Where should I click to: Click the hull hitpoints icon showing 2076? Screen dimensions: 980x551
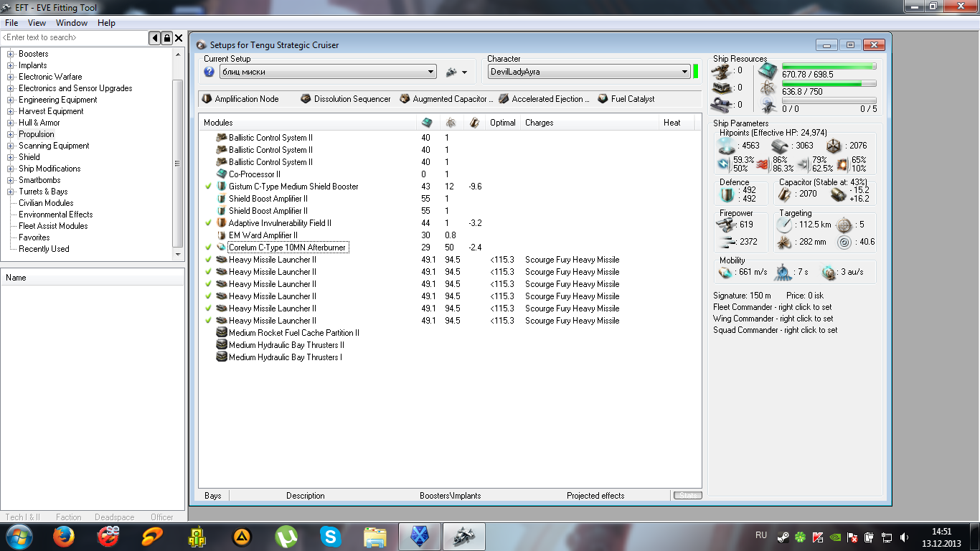tap(834, 146)
